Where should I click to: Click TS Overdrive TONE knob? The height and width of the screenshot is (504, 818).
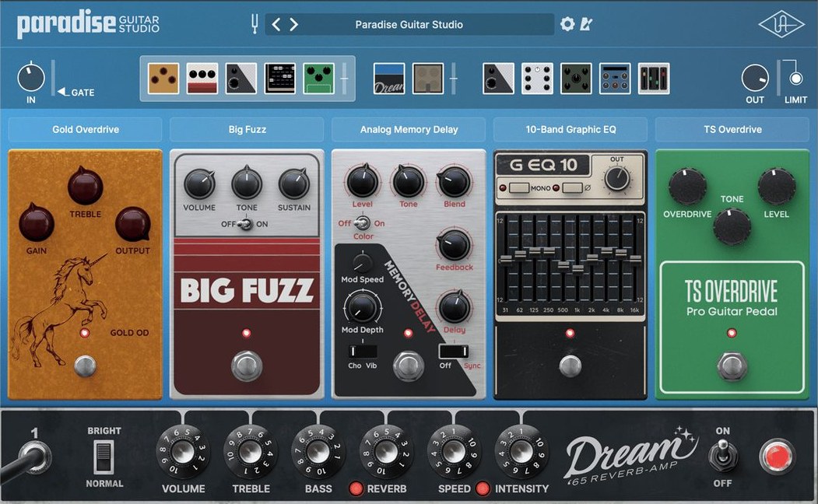[x=732, y=226]
